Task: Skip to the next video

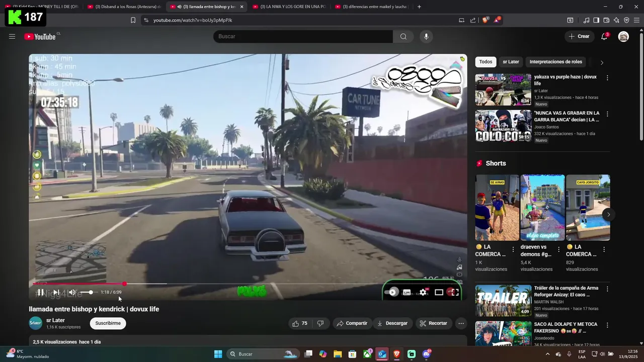Action: click(x=56, y=292)
